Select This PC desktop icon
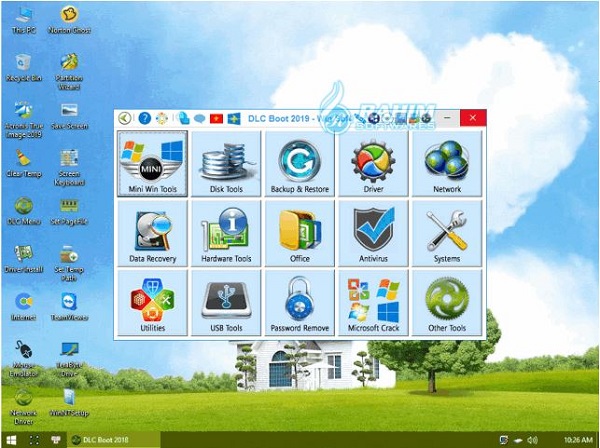 pyautogui.click(x=24, y=20)
